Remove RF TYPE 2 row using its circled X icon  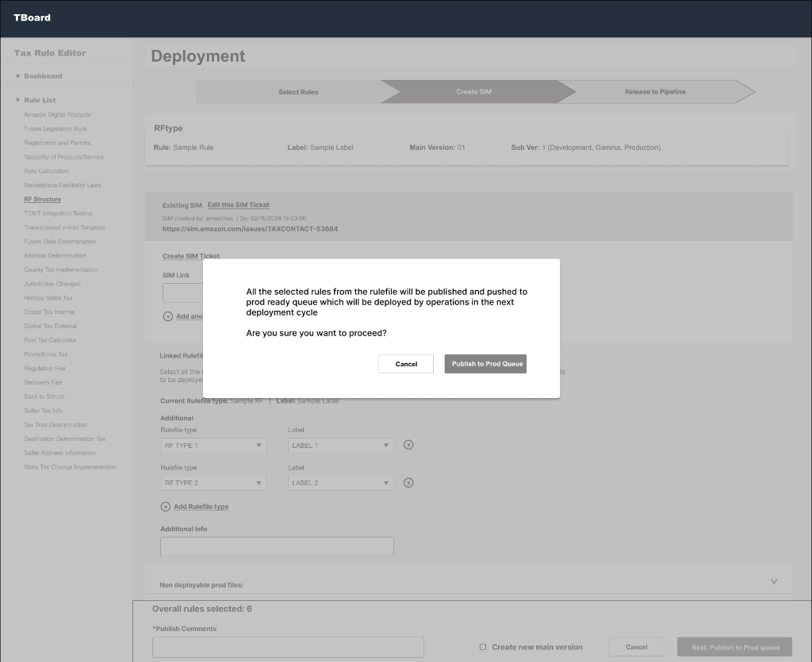click(408, 482)
